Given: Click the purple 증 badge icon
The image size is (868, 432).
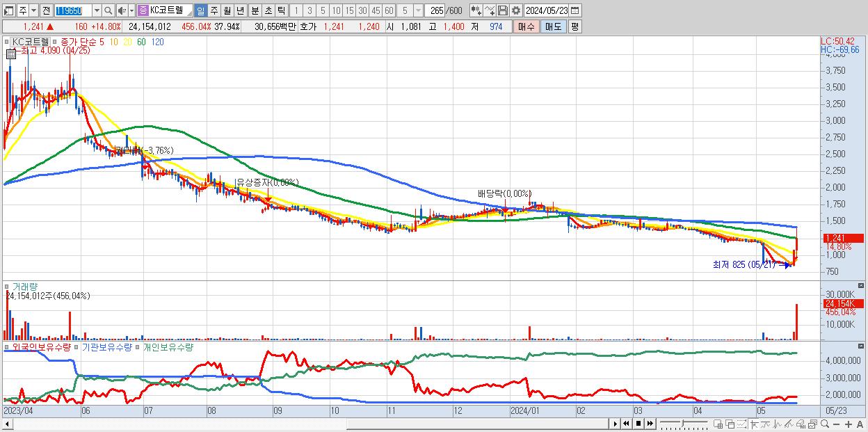Looking at the screenshot, I should click(143, 10).
